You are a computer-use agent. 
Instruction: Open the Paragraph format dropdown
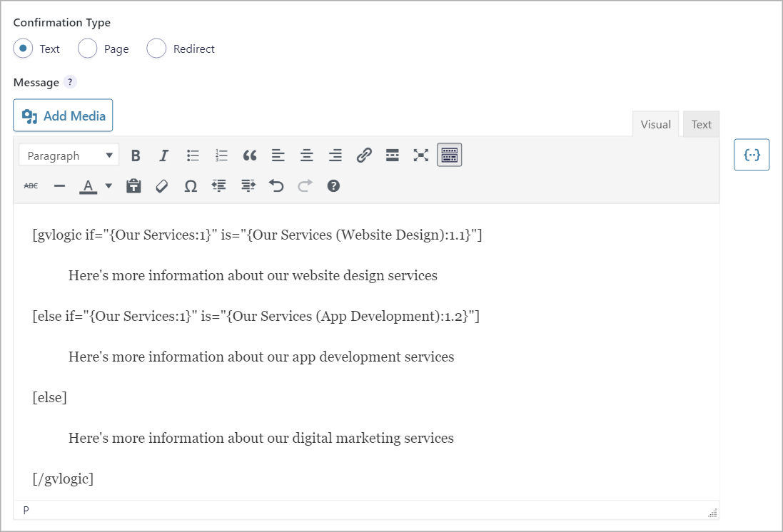tap(69, 155)
